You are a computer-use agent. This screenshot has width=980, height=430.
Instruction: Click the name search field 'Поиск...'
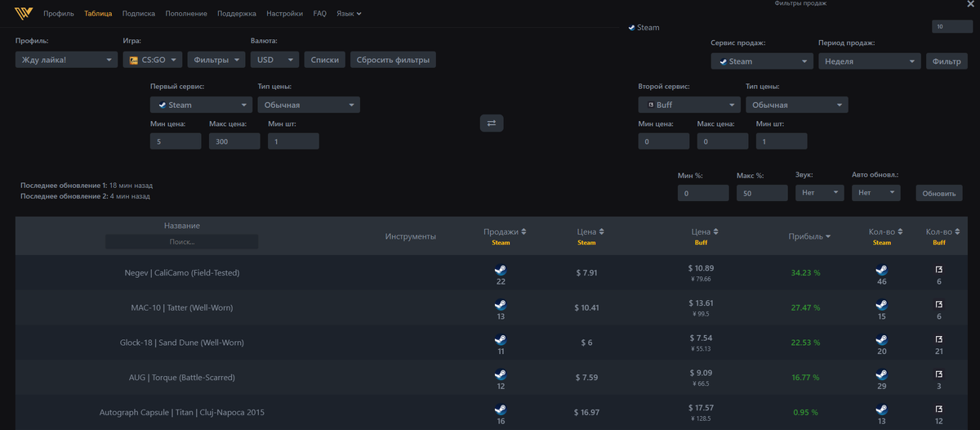coord(181,242)
